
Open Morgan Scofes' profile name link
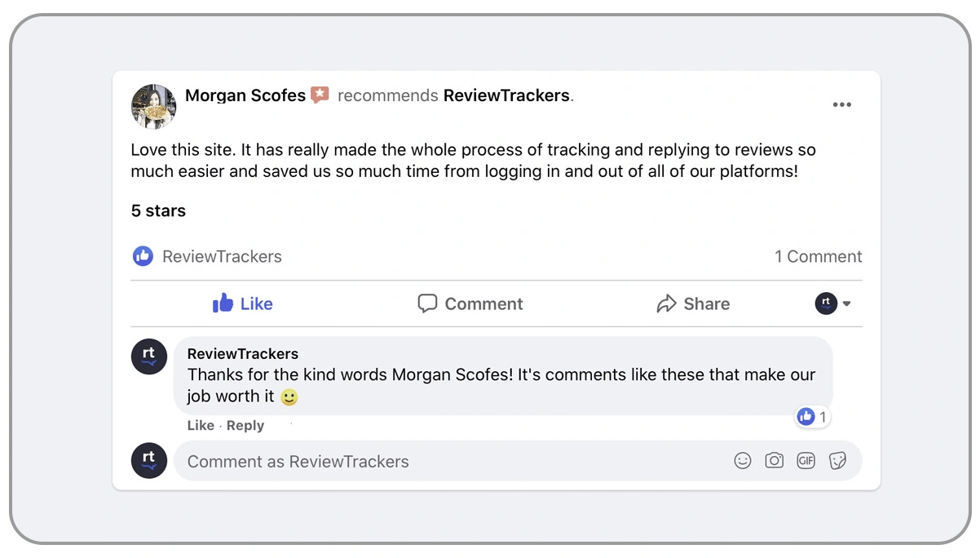(245, 95)
